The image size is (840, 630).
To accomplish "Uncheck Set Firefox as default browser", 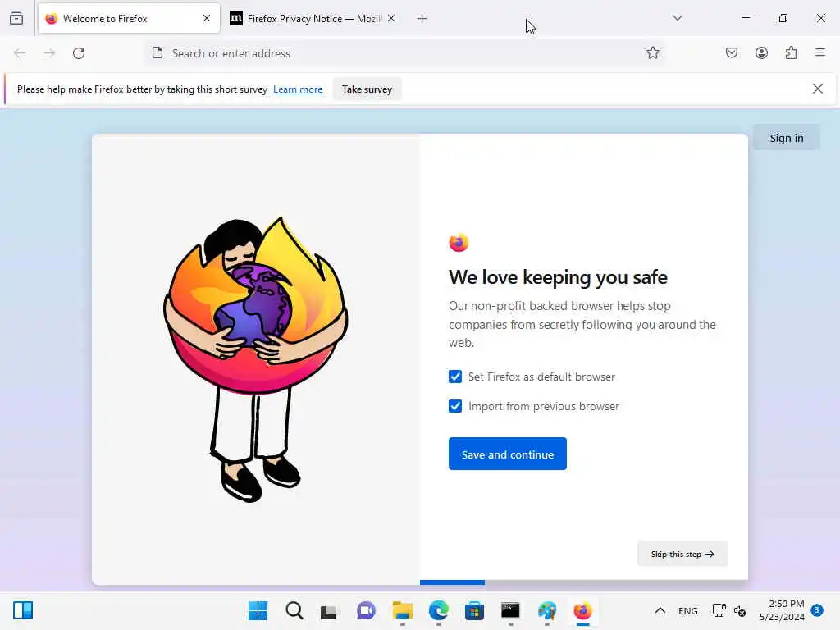I will [455, 377].
